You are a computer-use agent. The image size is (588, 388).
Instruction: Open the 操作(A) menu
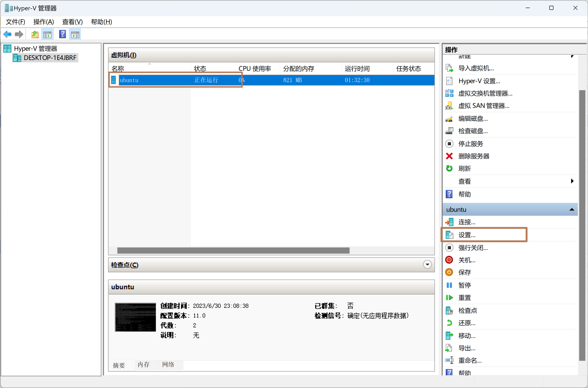44,22
